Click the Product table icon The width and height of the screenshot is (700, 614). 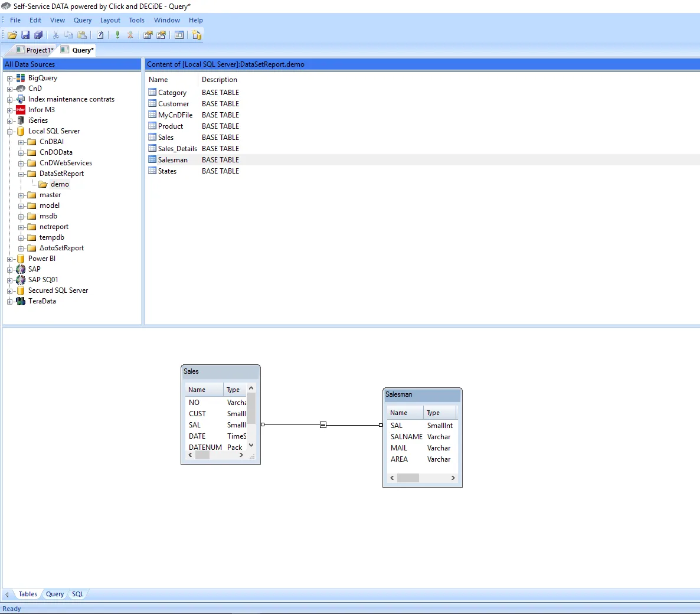[152, 126]
